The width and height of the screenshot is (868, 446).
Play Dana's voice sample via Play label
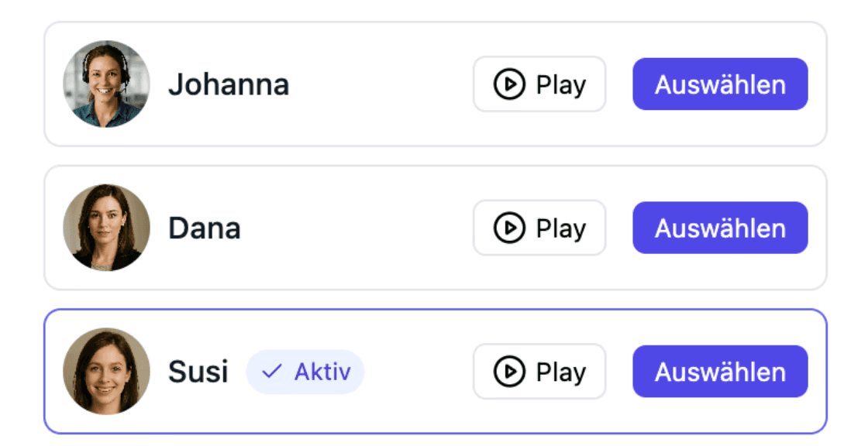[560, 228]
